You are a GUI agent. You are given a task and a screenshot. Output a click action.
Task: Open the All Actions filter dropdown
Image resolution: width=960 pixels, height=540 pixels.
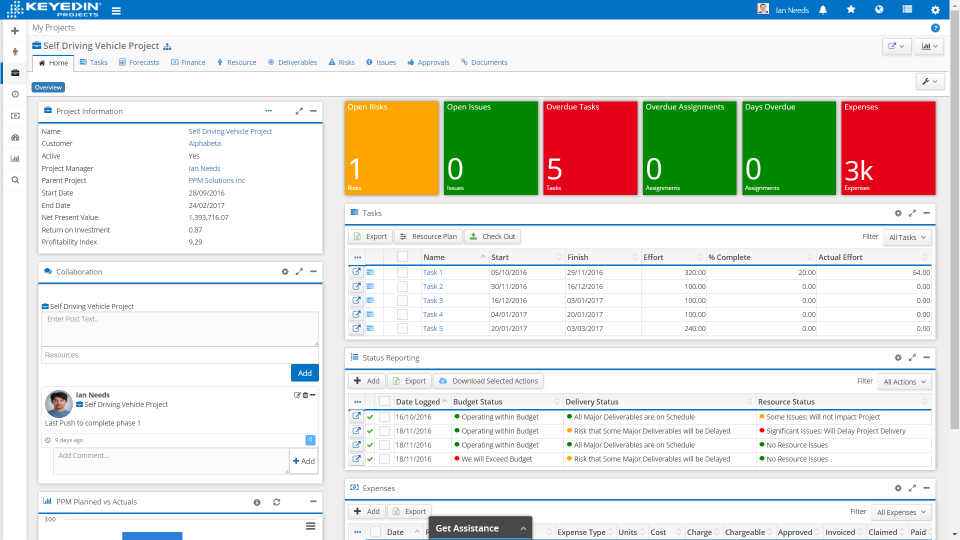tap(905, 381)
